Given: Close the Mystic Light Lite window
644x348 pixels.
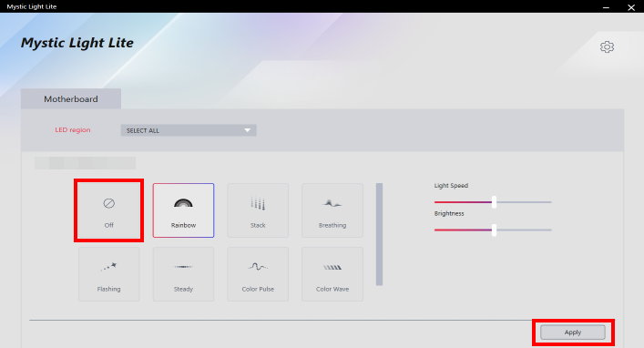Looking at the screenshot, I should [631, 7].
